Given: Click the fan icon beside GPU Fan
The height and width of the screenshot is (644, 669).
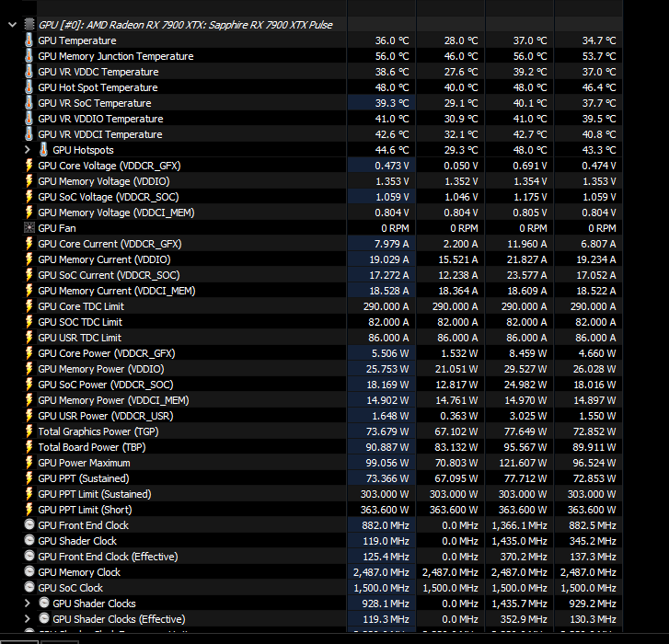Looking at the screenshot, I should tap(29, 228).
